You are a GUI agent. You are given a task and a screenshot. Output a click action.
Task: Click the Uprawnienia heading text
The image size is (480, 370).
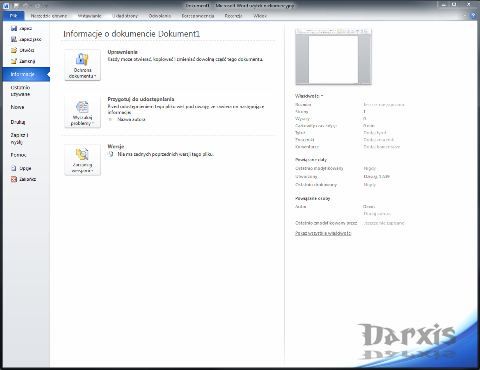[x=122, y=52]
